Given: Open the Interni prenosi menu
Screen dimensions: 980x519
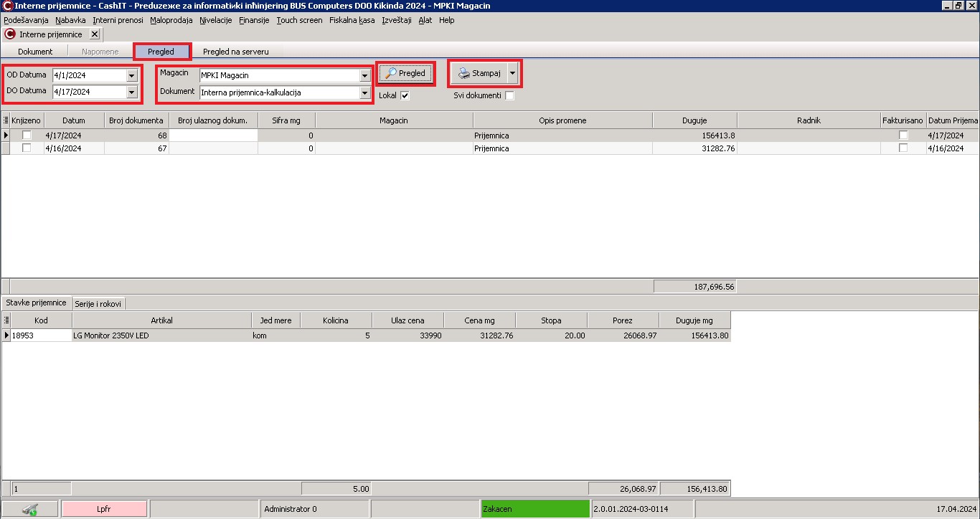Looking at the screenshot, I should (x=118, y=20).
